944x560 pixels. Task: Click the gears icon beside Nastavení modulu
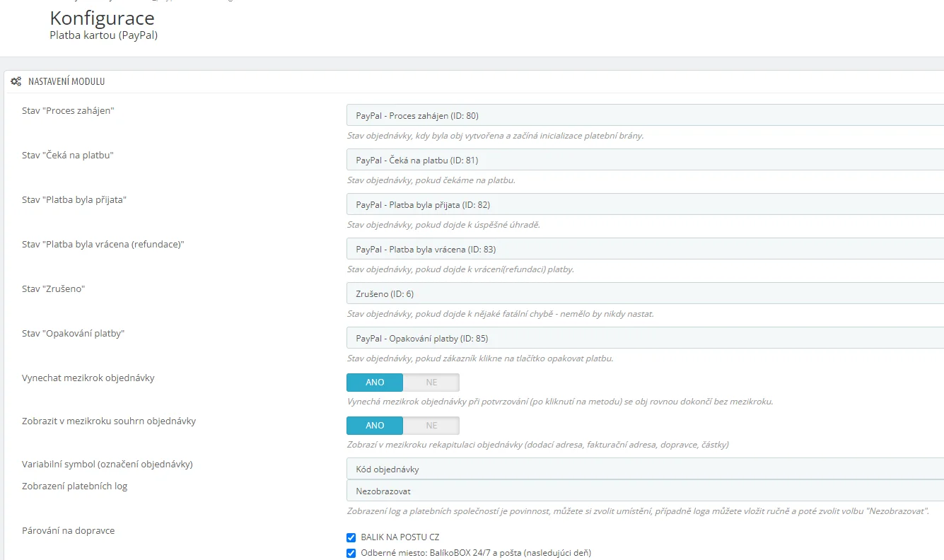click(16, 82)
